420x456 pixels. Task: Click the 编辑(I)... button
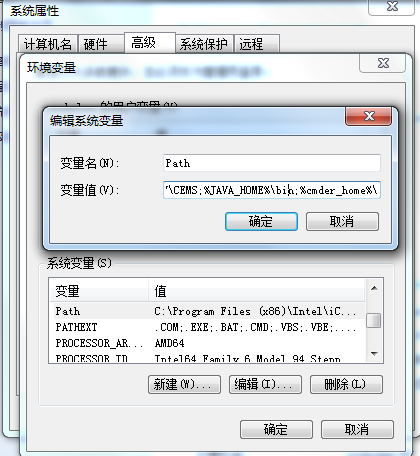[x=265, y=384]
